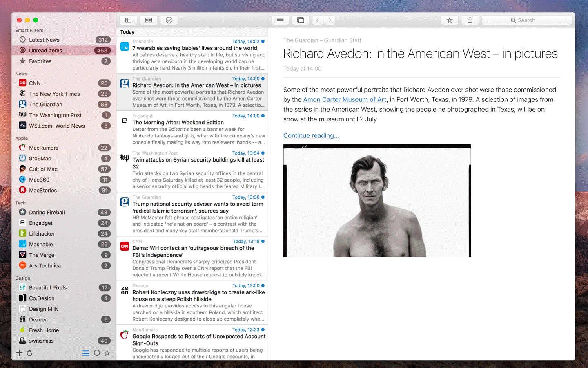Go to next article arrow
The image size is (588, 368).
tap(330, 20)
